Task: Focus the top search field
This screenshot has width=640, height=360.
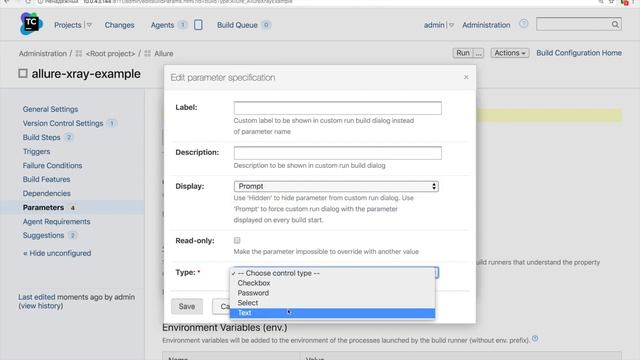Action: [573, 24]
